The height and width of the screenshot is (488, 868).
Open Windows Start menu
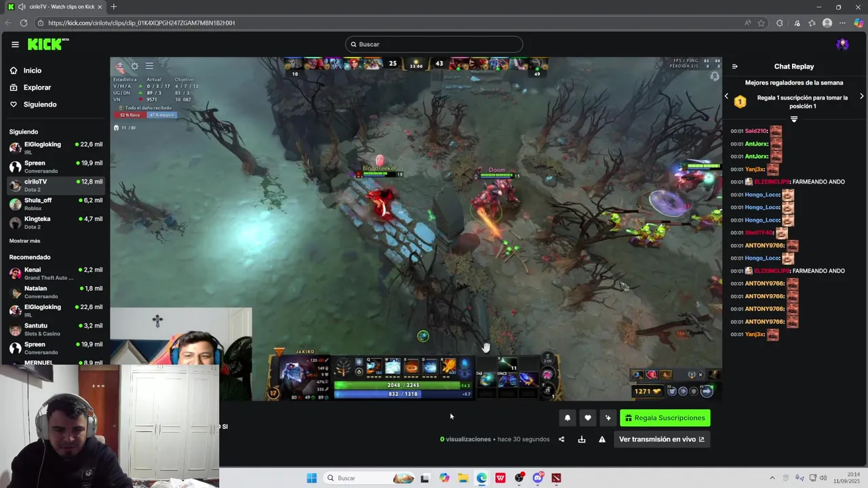coord(311,478)
